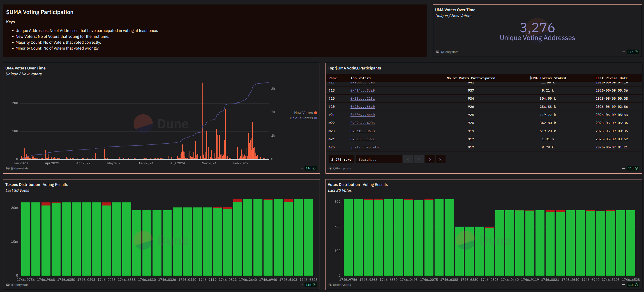Screen dimensions: 644x292
Task: Open three-dot menu on Top $UMA Voting Participants panel
Action: [x=623, y=168]
